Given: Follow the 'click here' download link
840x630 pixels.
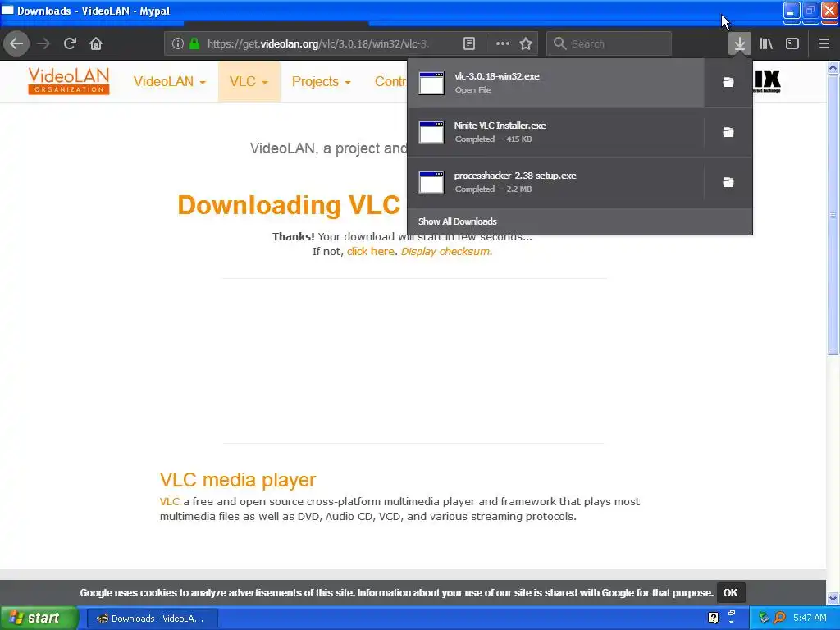Looking at the screenshot, I should (371, 251).
